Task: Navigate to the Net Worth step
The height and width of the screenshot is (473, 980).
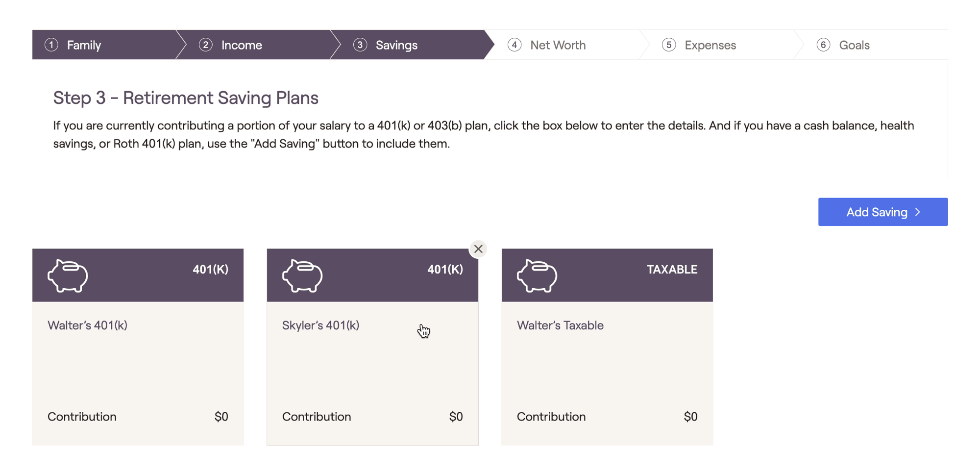Action: (x=558, y=45)
